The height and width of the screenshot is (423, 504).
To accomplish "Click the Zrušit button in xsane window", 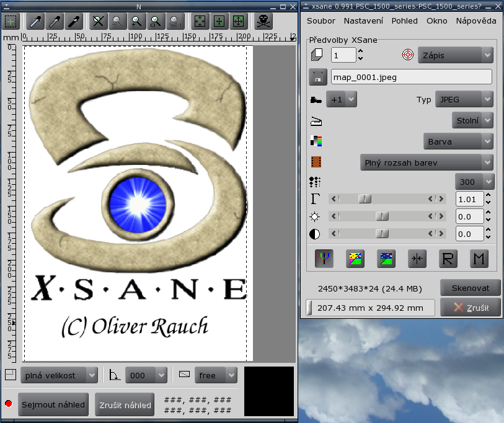I will (471, 308).
